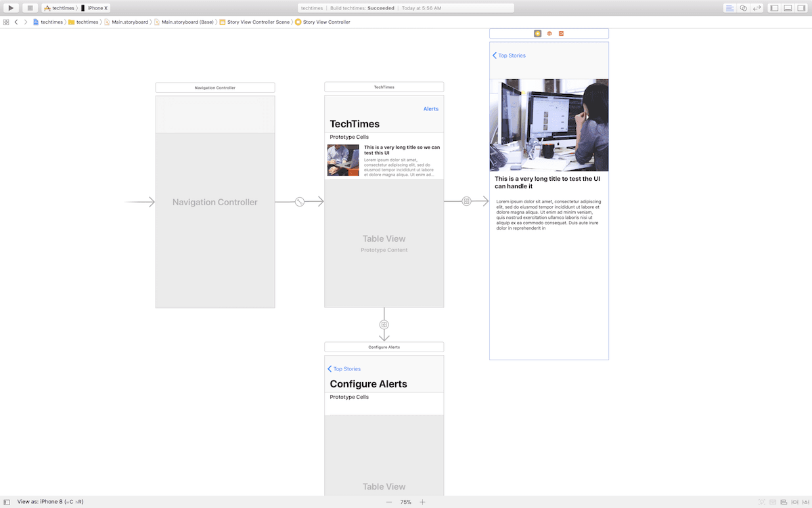Click the Alerts button in the TechTimes scene
The image size is (812, 508).
point(431,108)
